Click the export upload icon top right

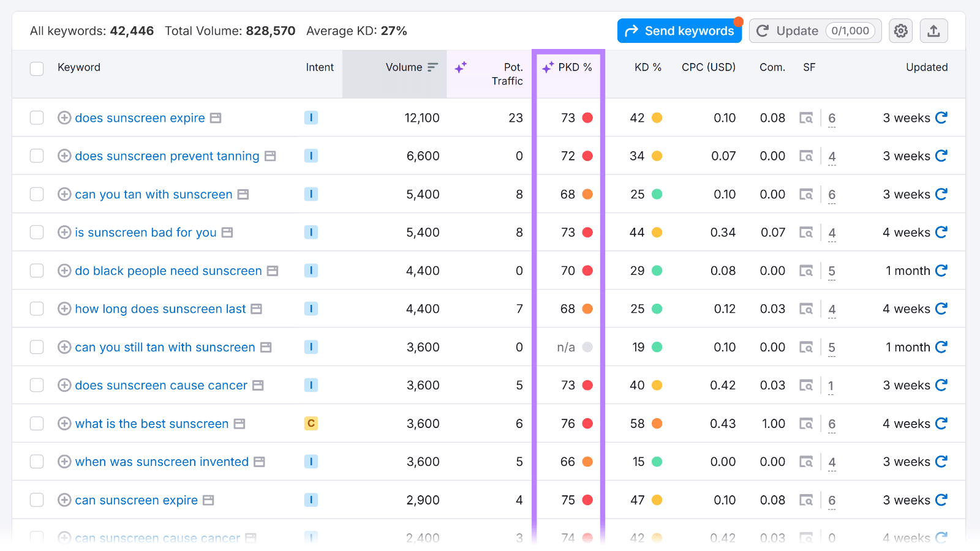point(933,31)
